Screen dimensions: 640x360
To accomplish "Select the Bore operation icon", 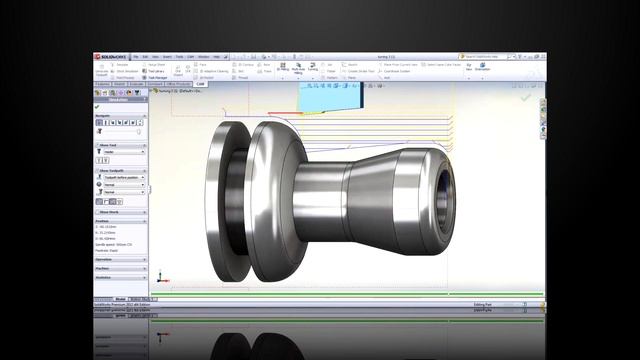I will point(264,64).
